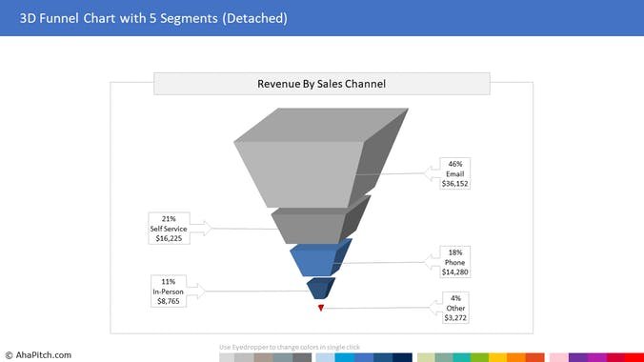Select the tiny red Other funnel segment
This screenshot has width=644, height=362.
point(321,308)
